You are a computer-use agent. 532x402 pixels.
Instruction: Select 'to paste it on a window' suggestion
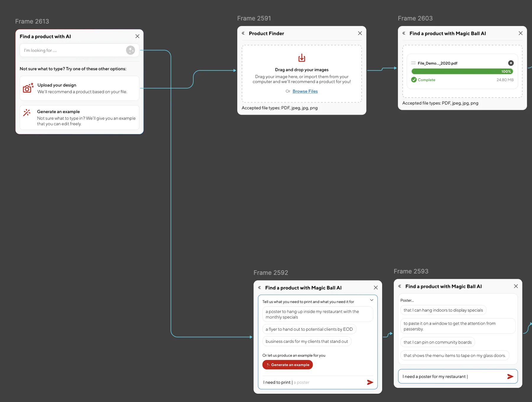[458, 326]
